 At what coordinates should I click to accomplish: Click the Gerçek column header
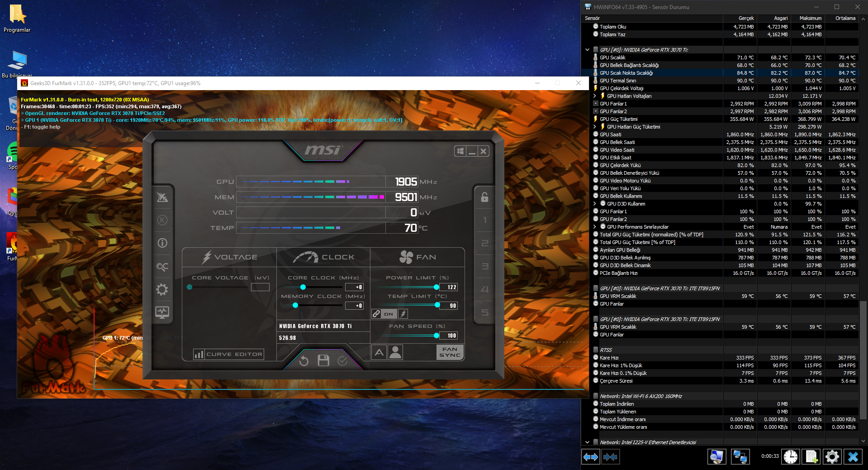740,18
